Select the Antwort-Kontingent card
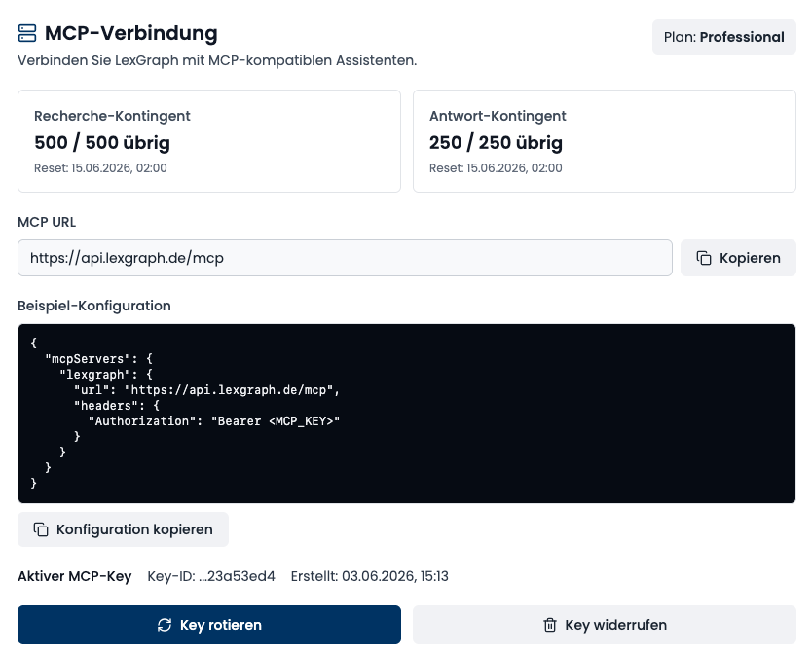The height and width of the screenshot is (654, 812). pyautogui.click(x=605, y=141)
